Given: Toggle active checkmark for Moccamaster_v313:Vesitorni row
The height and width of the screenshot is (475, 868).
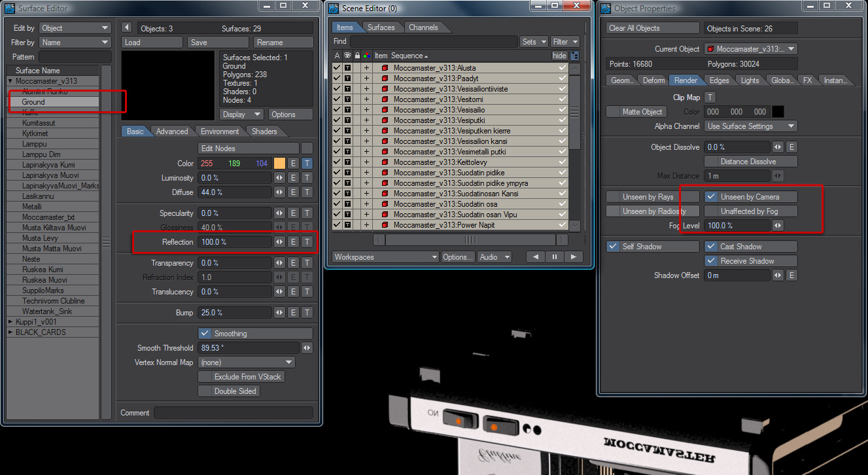Looking at the screenshot, I should [x=337, y=99].
